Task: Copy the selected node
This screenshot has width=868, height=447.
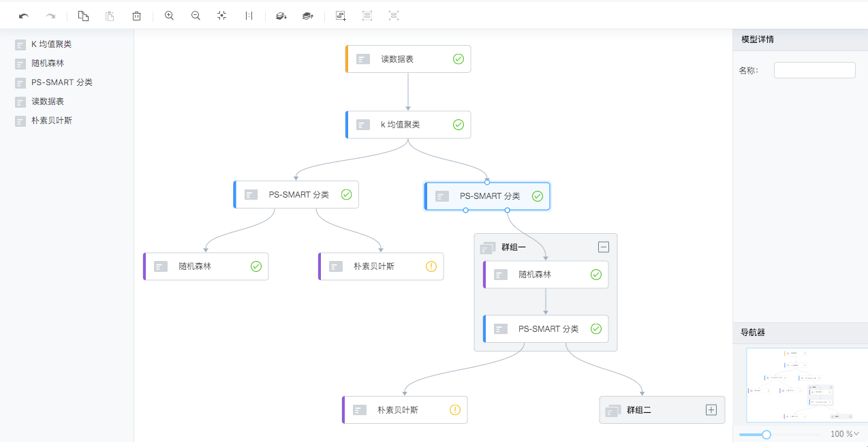Action: coord(83,16)
